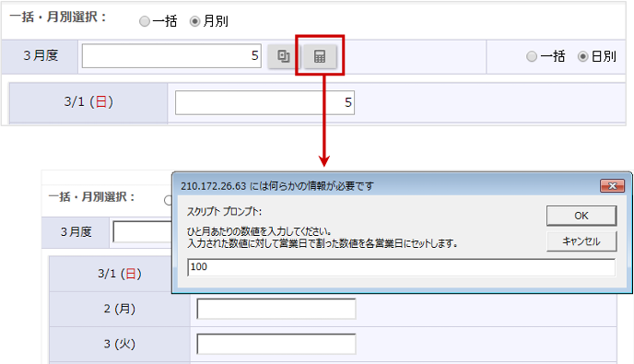Click the copy icon next to the 3月度 field
634x364 pixels.
[x=284, y=56]
